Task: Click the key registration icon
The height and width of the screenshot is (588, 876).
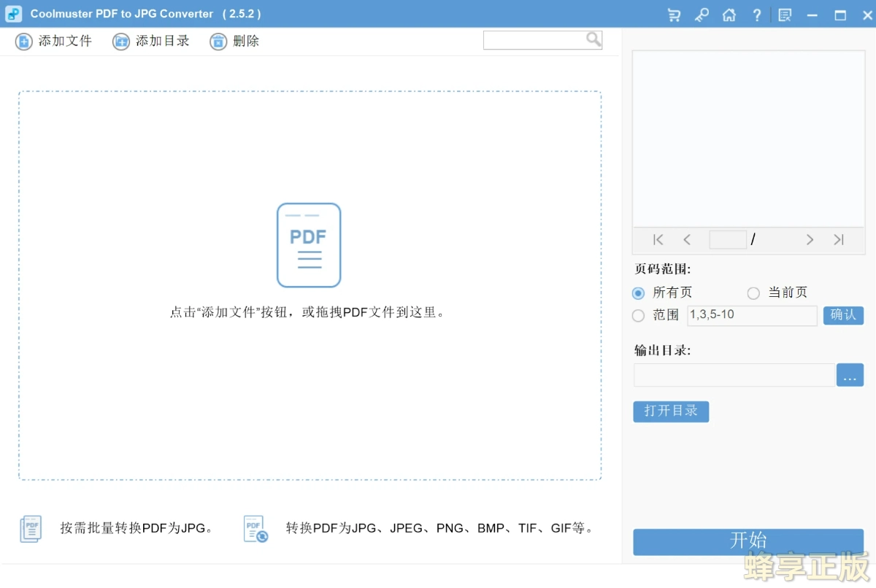Action: pyautogui.click(x=702, y=15)
